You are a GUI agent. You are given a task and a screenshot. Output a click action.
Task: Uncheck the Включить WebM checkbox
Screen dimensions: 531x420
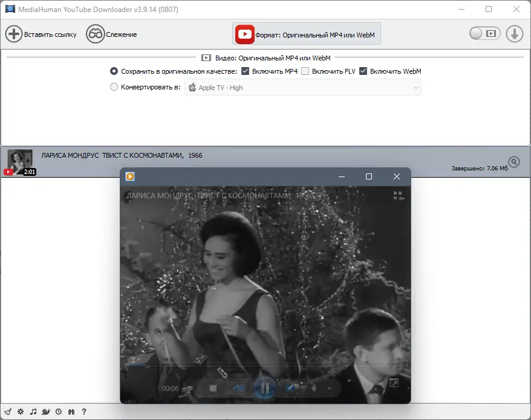click(x=363, y=71)
